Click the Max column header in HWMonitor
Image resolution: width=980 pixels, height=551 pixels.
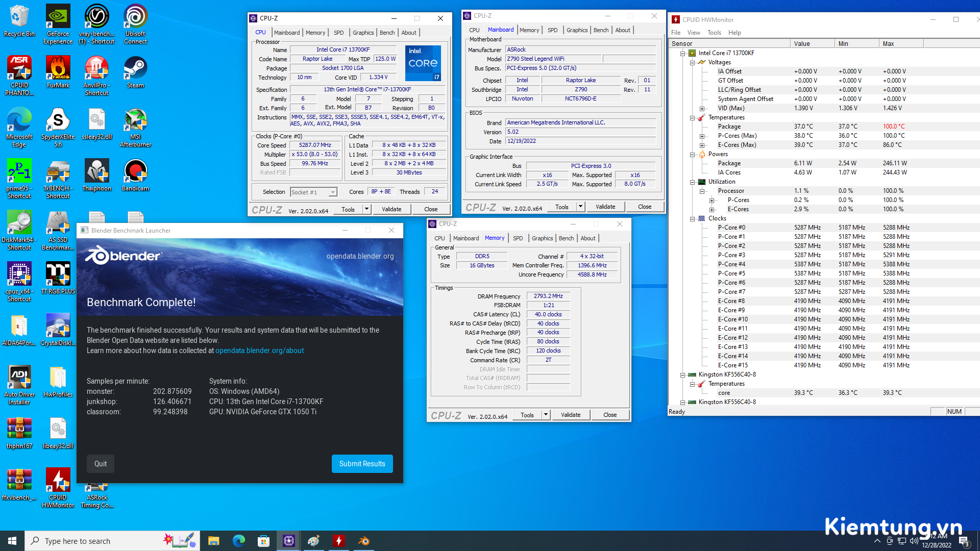pyautogui.click(x=901, y=44)
